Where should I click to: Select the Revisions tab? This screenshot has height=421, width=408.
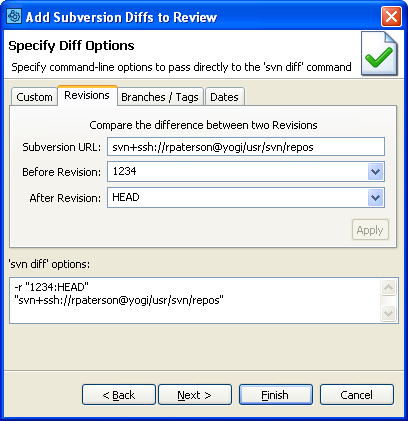[x=87, y=95]
